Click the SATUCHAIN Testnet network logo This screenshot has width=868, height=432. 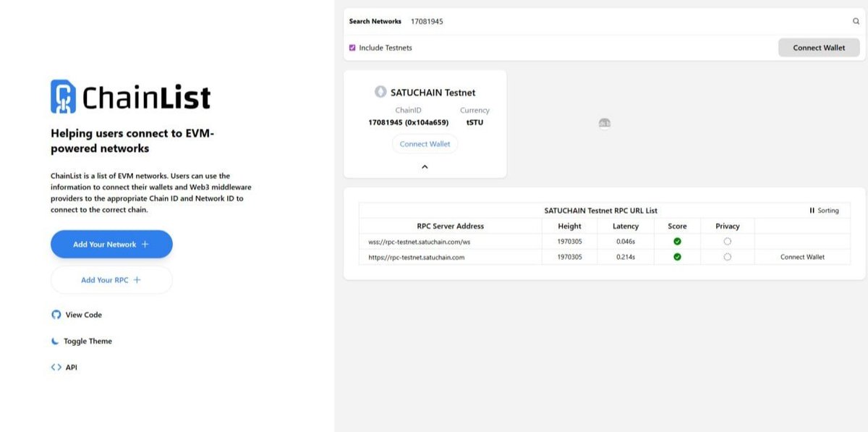[x=381, y=91]
